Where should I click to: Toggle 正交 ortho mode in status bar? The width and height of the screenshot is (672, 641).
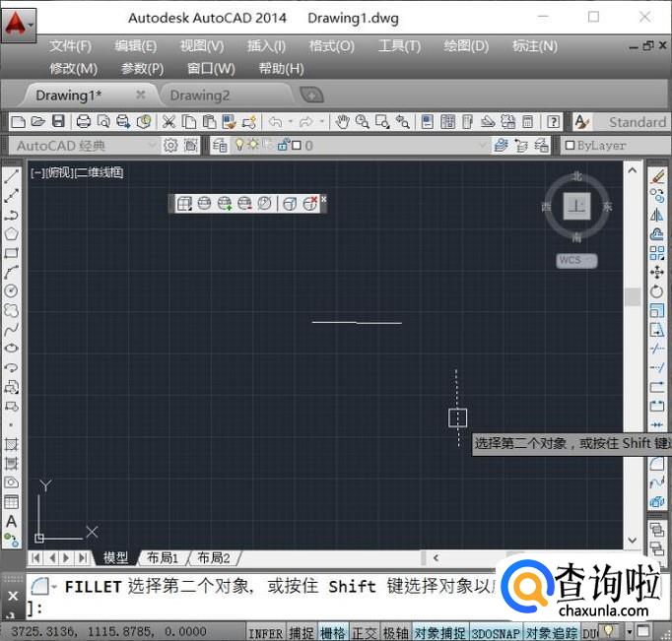coord(365,632)
